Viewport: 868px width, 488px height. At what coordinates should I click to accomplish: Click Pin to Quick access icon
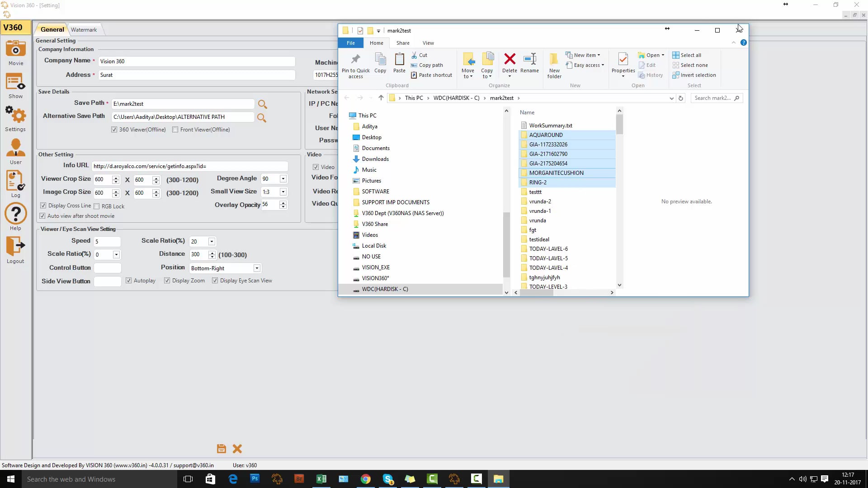tap(356, 66)
